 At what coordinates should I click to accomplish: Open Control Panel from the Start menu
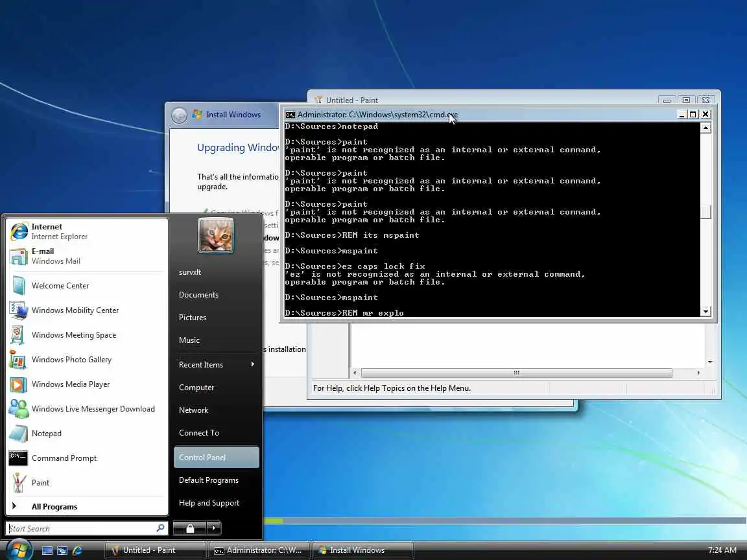click(217, 457)
